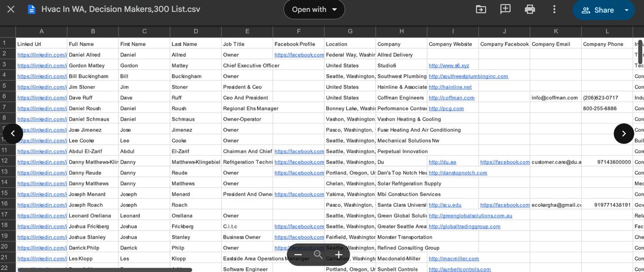Click the 'Gordon Mattey' full name cell

[x=93, y=66]
